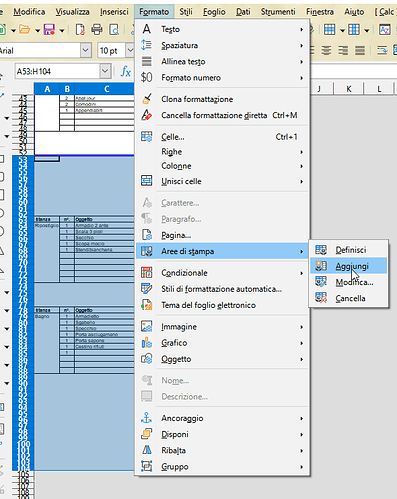Click the Print toolbar icon
Screen dimensions: 397x499
(x=97, y=30)
